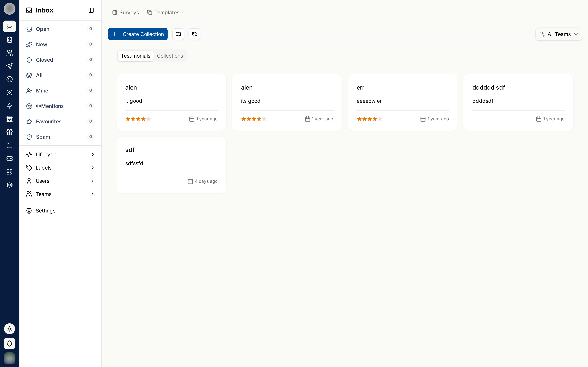Click the refresh icon next to Create Collection
Screen dimensions: 588x367
point(194,34)
